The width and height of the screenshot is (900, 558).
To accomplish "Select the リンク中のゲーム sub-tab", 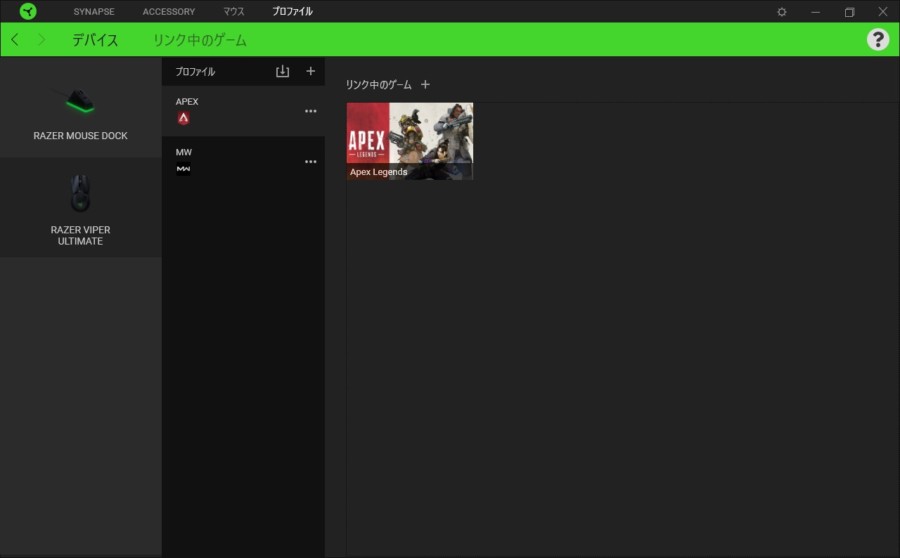I will click(199, 40).
